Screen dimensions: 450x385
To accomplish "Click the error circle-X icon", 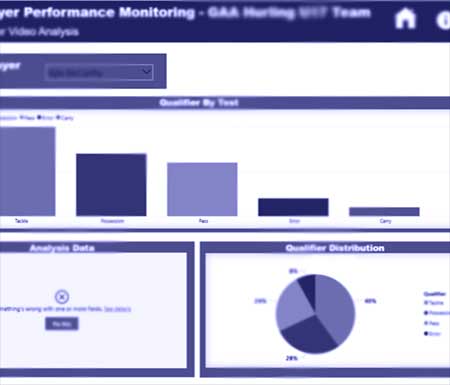I will pos(62,297).
